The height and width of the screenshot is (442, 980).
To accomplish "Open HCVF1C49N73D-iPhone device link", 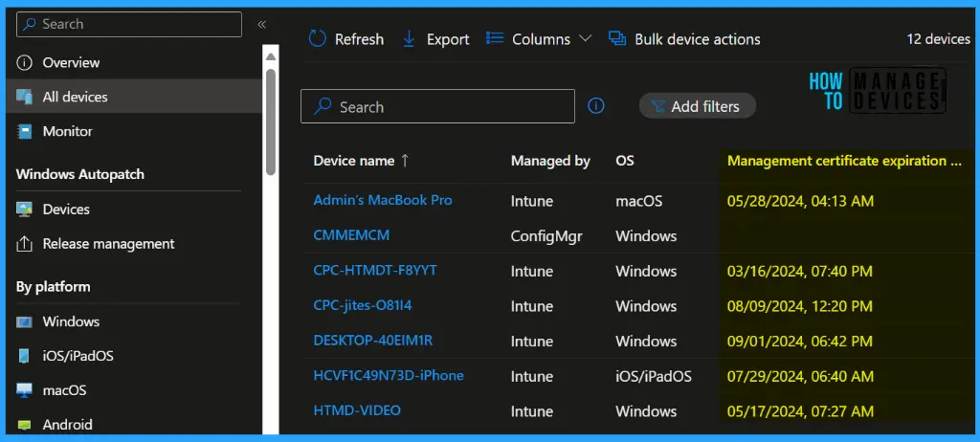I will point(389,376).
